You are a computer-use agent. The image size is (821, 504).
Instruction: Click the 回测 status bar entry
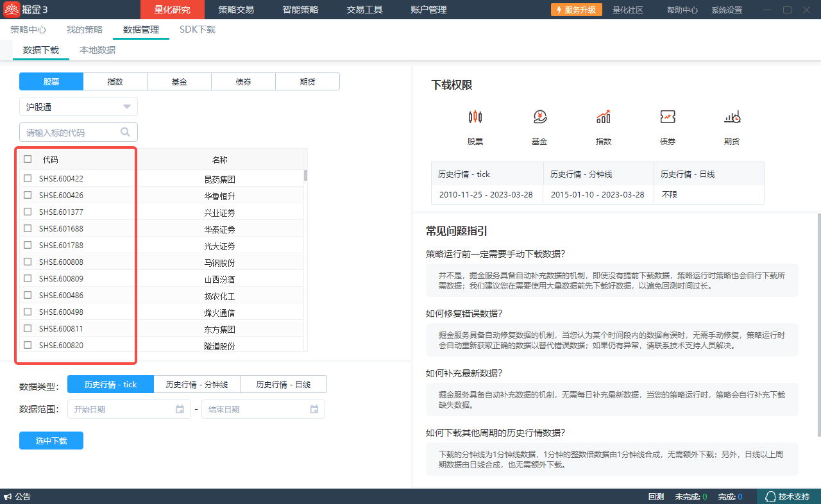[656, 497]
